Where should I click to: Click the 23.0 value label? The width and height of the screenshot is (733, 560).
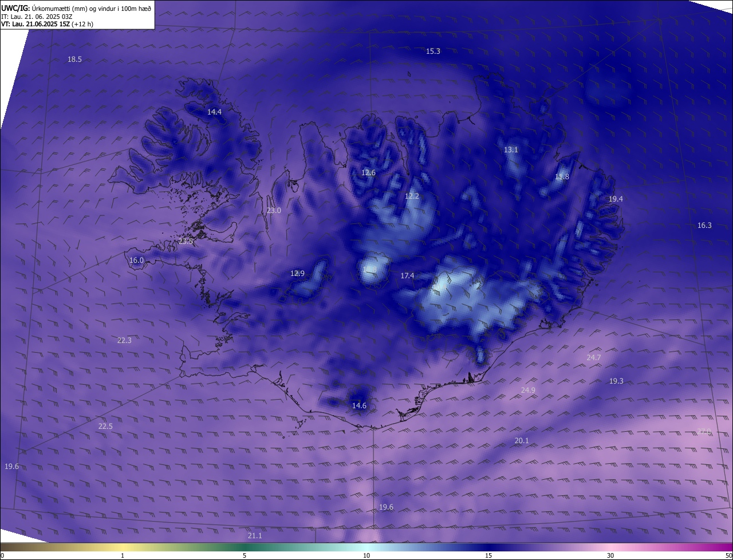[x=274, y=210]
